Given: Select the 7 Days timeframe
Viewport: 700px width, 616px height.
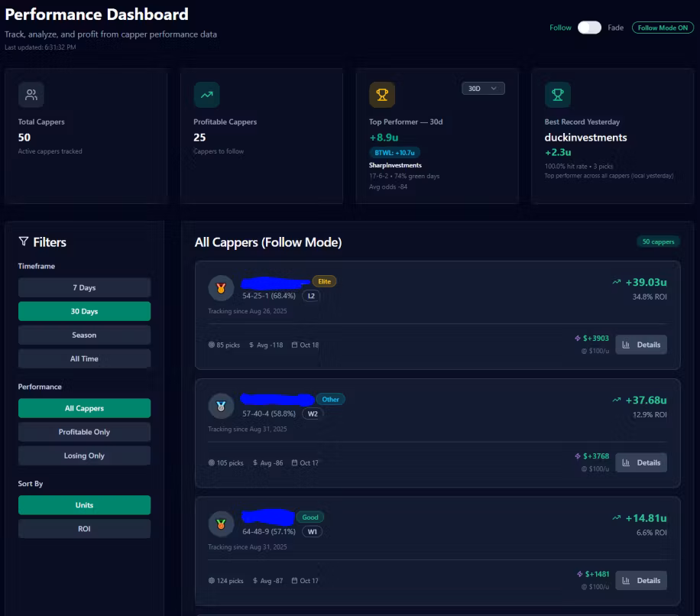Looking at the screenshot, I should (x=84, y=287).
